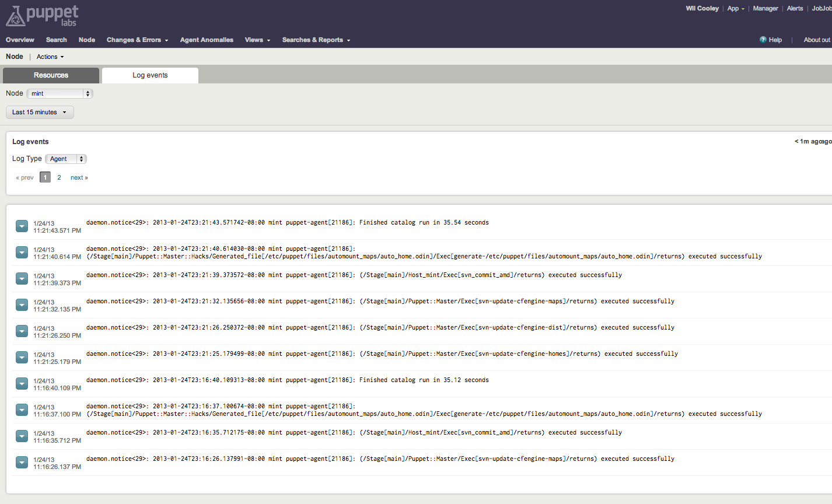Click the '< 1m ago' refresh time text
Image resolution: width=832 pixels, height=504 pixels.
pos(813,142)
